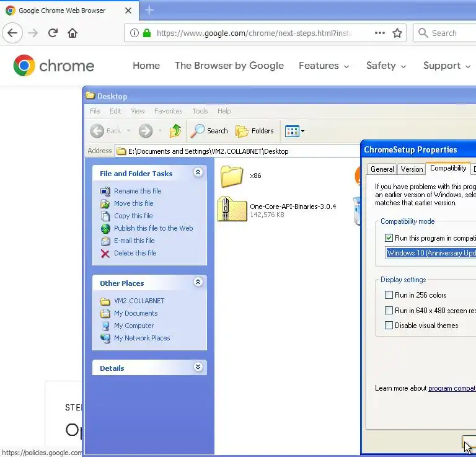The image size is (476, 457).
Task: Click Move this file task
Action: [x=134, y=203]
